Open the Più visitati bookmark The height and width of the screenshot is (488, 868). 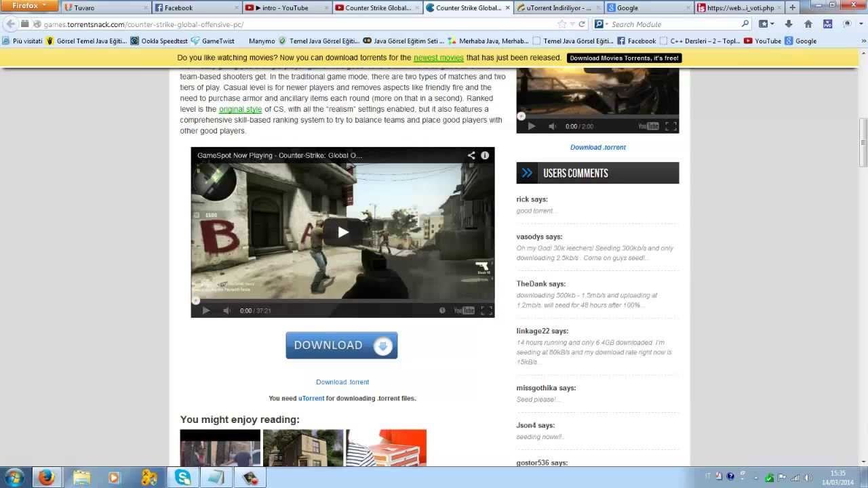pos(22,41)
